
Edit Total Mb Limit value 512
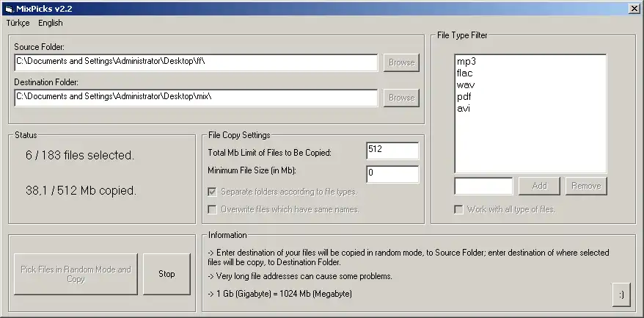pos(392,151)
